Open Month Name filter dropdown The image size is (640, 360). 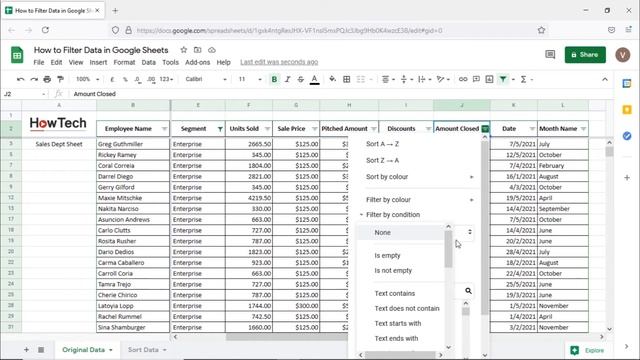(583, 129)
